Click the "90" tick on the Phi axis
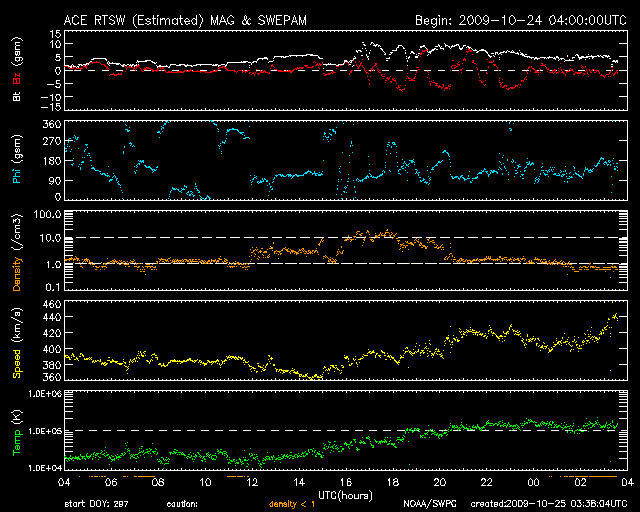 tap(56, 180)
